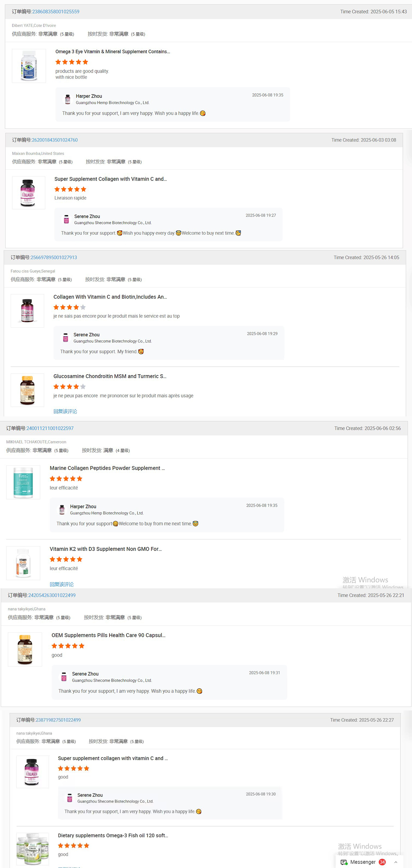Click the first star of the Marine Collagen rating
The height and width of the screenshot is (868, 412).
[52, 478]
